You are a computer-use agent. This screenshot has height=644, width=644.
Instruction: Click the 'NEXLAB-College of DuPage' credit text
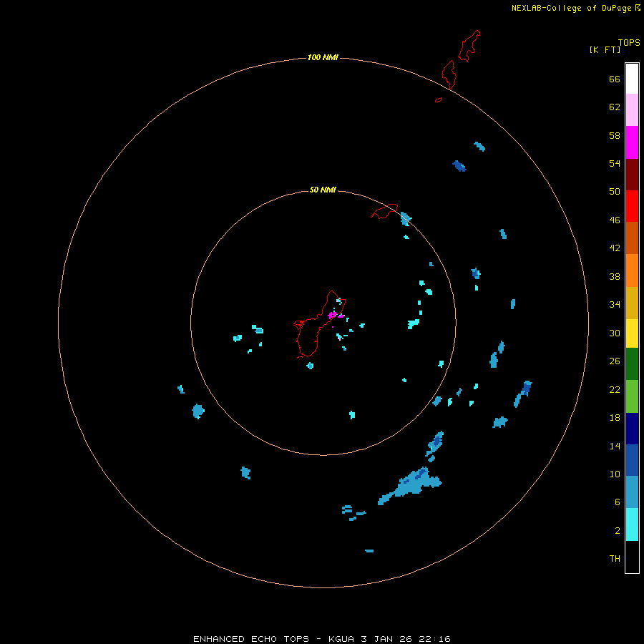point(571,8)
